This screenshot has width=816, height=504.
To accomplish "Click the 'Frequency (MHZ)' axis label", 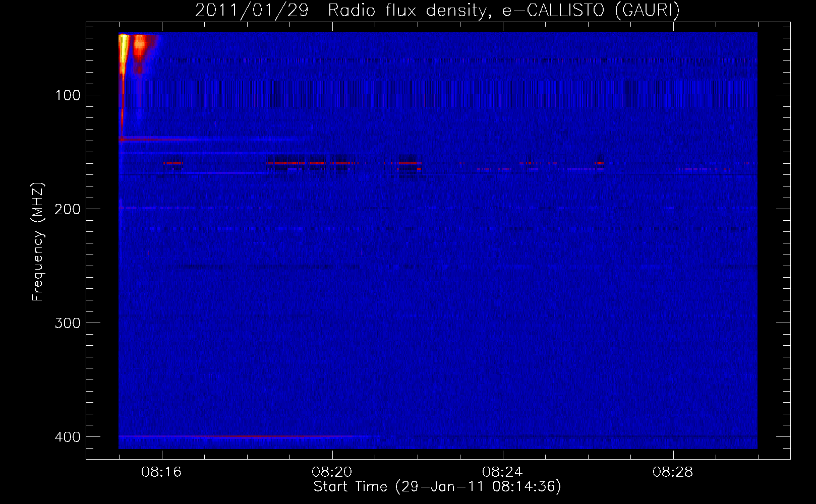I will coord(38,242).
